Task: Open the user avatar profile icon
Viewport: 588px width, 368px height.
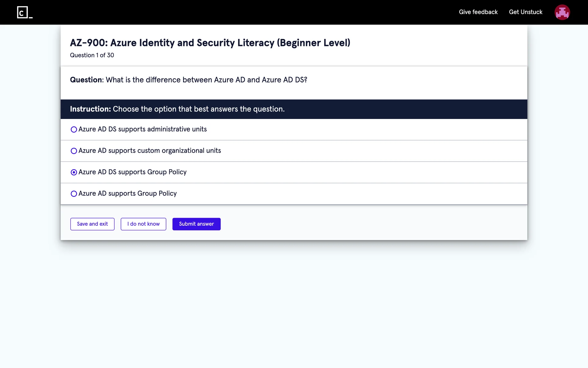Action: (562, 12)
